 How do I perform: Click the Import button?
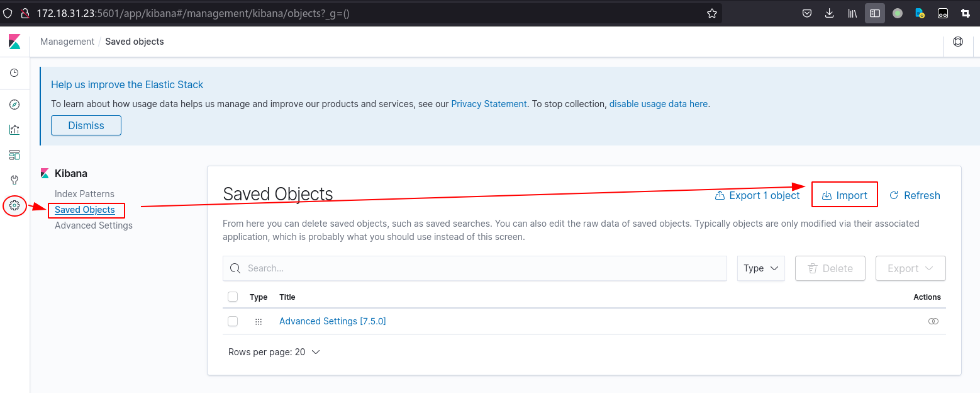coord(845,195)
